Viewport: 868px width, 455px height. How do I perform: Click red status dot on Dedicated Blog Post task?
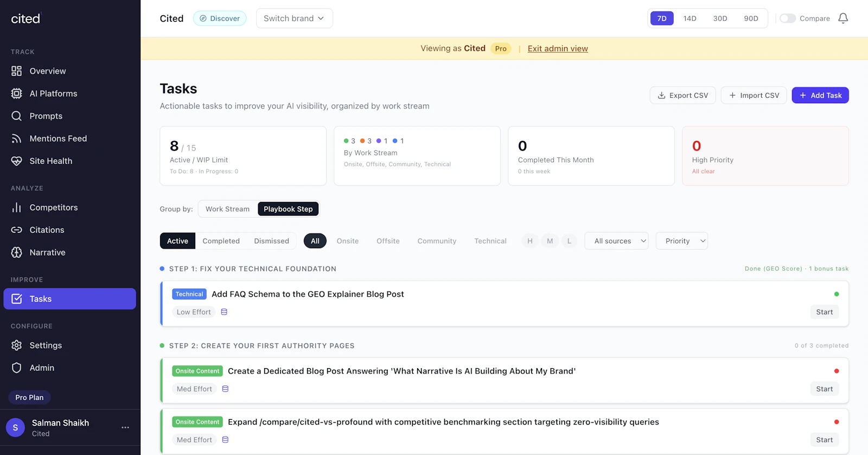(837, 371)
